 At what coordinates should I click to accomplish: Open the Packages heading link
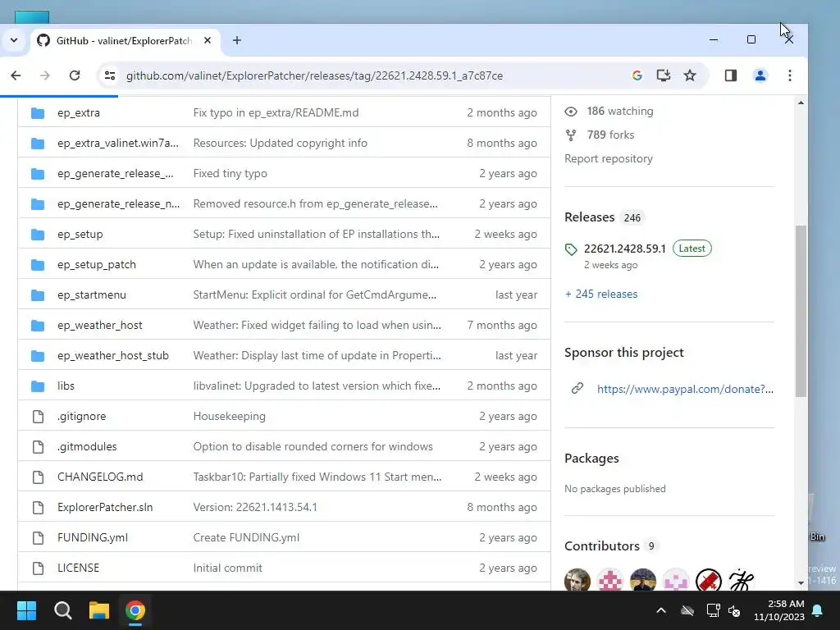[591, 458]
